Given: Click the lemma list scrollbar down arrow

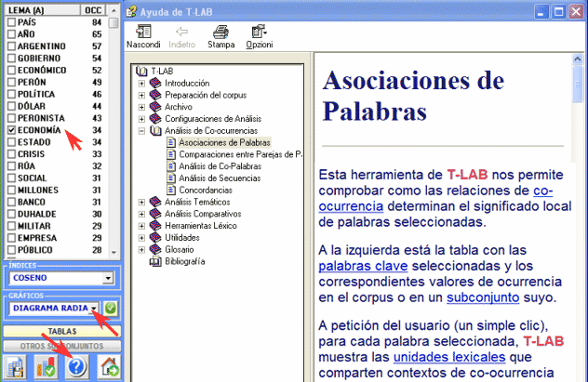Looking at the screenshot, I should pos(114,253).
